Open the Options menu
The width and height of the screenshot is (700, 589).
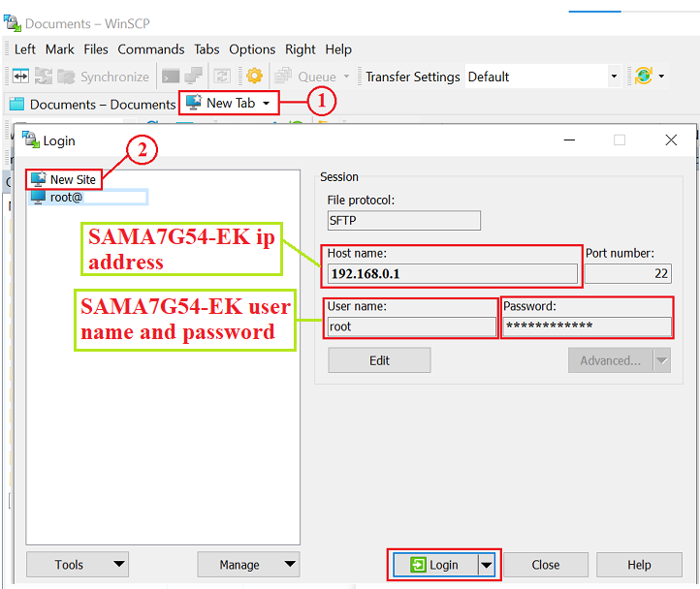point(252,49)
